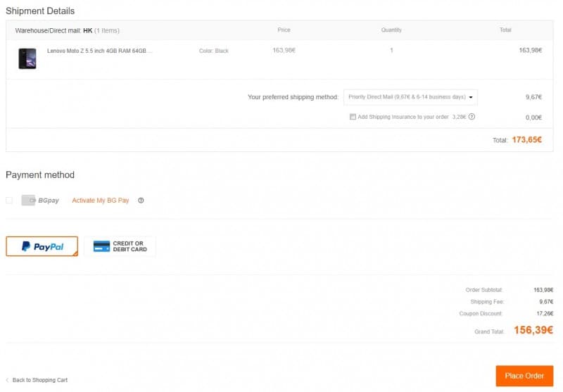The width and height of the screenshot is (563, 392).
Task: Click the BG Pay help question icon
Action: pyautogui.click(x=141, y=201)
